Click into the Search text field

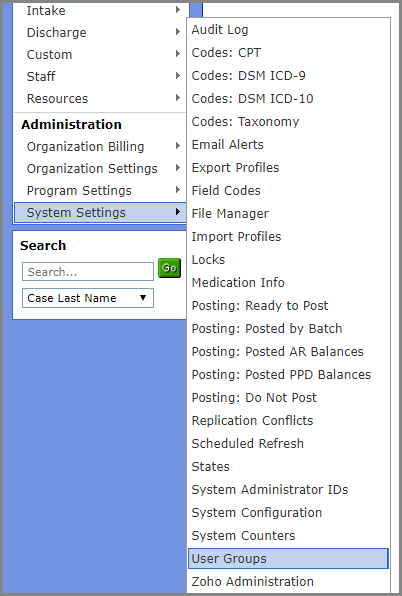(x=88, y=272)
